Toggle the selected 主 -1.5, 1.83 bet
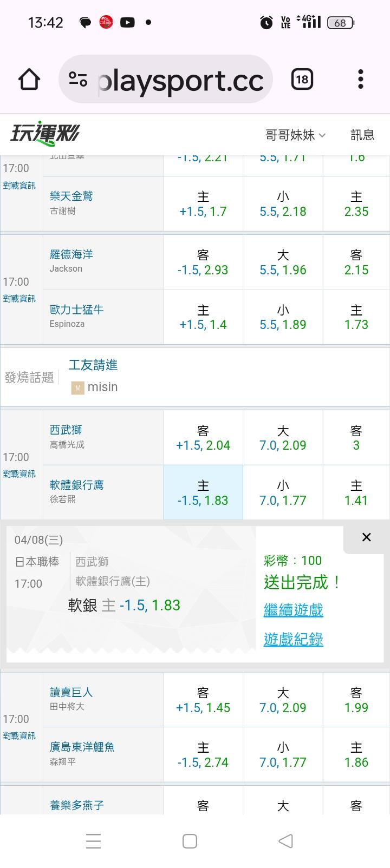The height and width of the screenshot is (868, 390). (x=203, y=493)
